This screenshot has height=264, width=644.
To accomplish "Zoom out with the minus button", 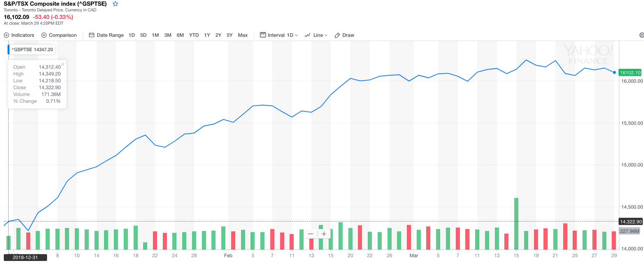I will click(311, 234).
